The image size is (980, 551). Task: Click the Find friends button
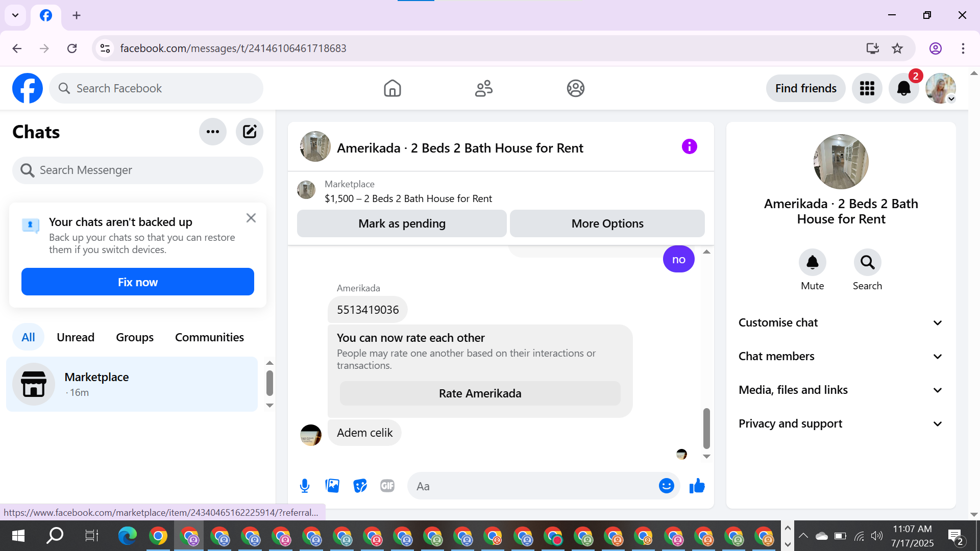pyautogui.click(x=805, y=88)
